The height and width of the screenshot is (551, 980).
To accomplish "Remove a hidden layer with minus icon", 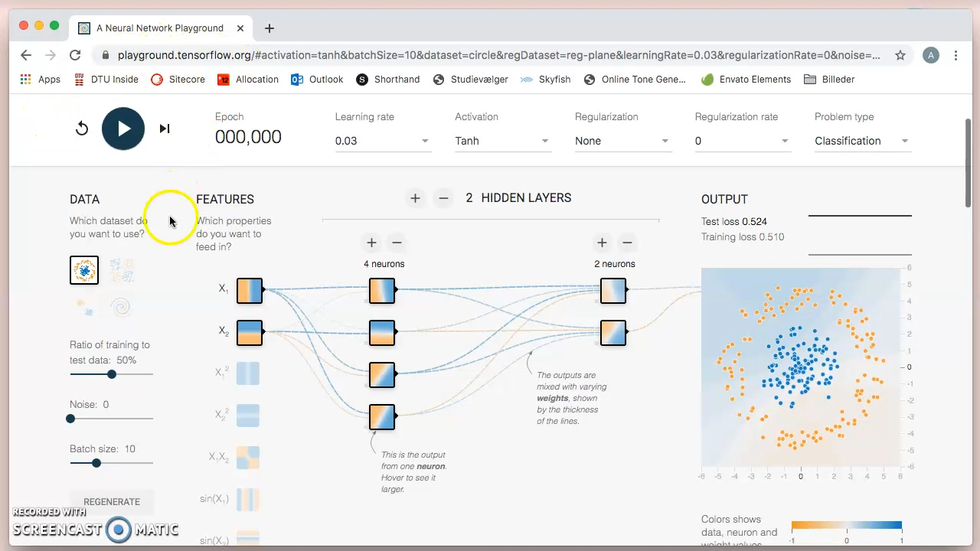I will pyautogui.click(x=443, y=198).
